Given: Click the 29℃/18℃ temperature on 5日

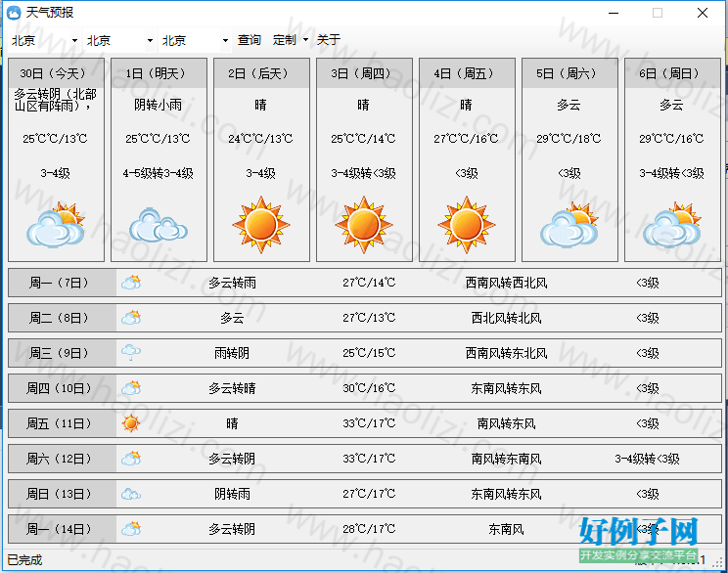Looking at the screenshot, I should click(569, 139).
